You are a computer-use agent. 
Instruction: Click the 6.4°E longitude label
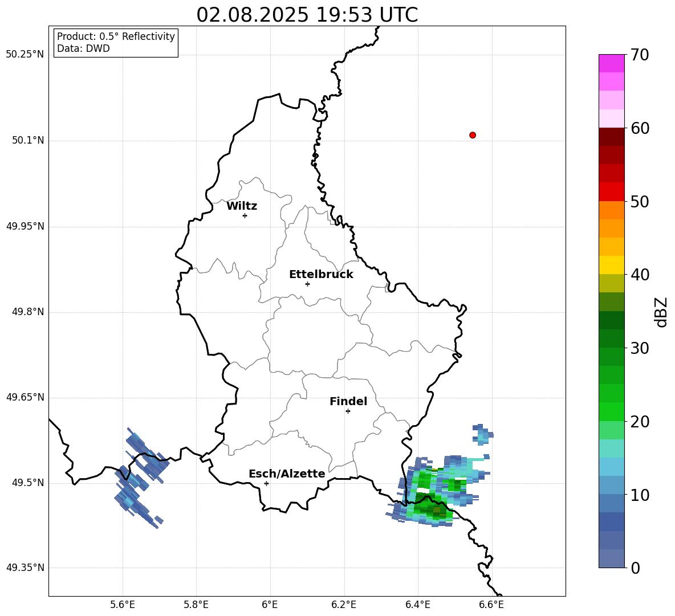click(x=417, y=605)
